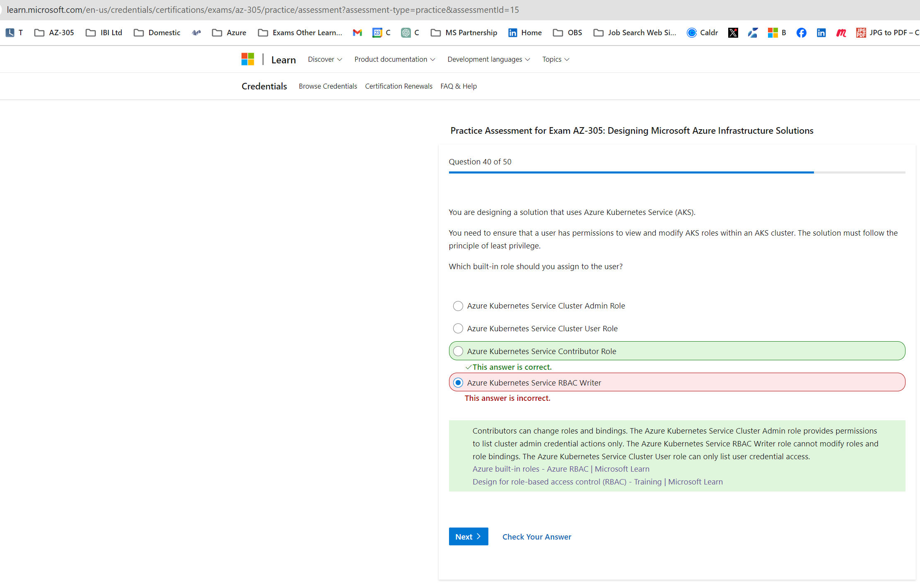Open the OBS bookmark folder
The height and width of the screenshot is (588, 920).
(567, 33)
